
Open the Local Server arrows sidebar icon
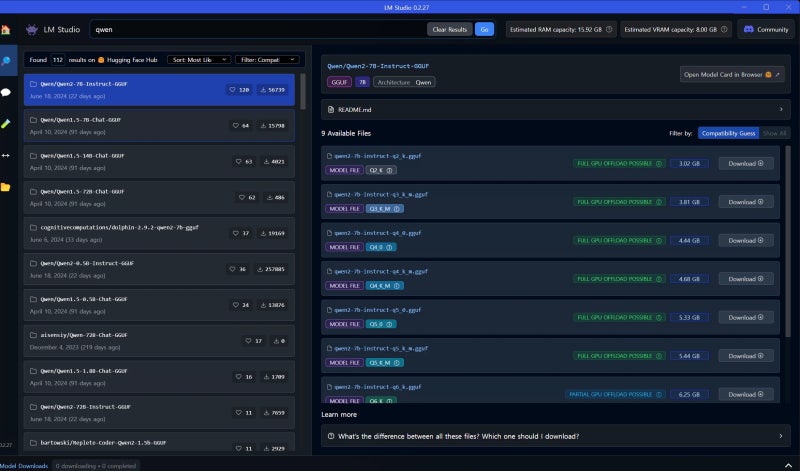(6, 156)
